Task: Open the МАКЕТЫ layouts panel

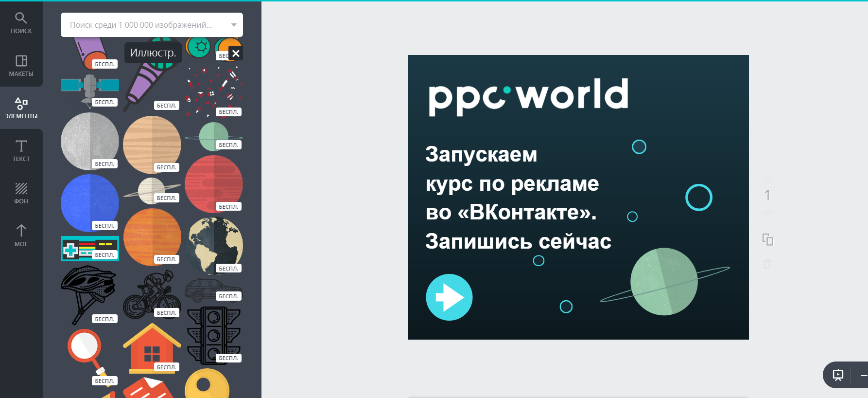Action: point(21,66)
